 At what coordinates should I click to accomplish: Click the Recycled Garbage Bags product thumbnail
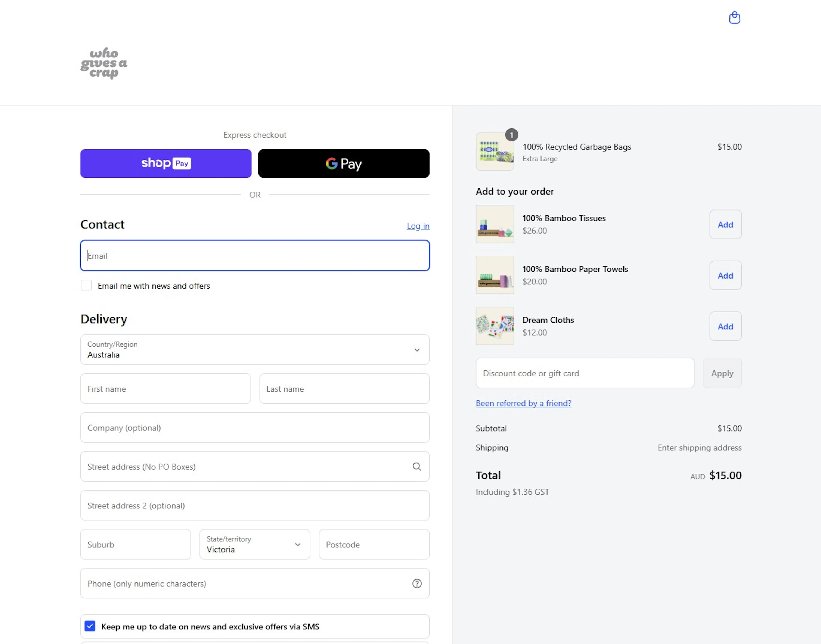click(x=494, y=152)
